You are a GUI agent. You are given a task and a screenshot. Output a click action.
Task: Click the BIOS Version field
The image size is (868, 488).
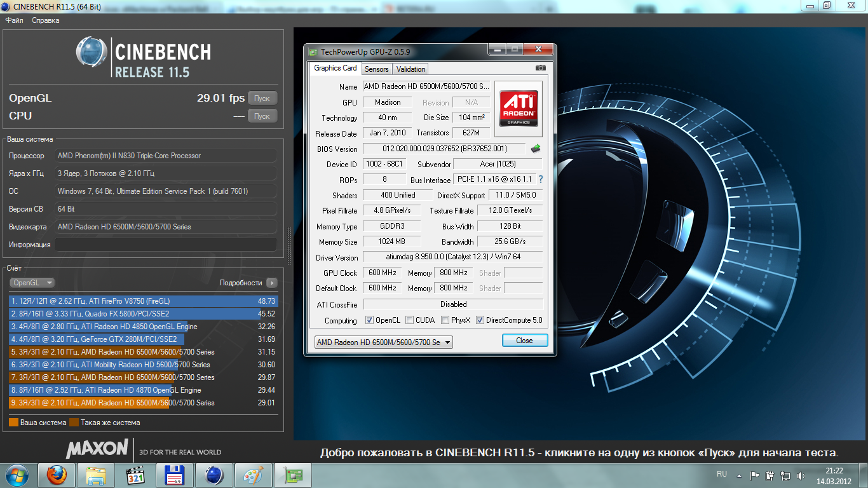pyautogui.click(x=444, y=149)
